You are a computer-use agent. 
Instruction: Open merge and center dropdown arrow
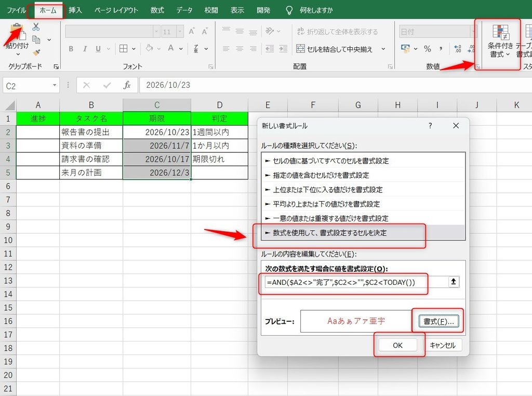coord(383,49)
